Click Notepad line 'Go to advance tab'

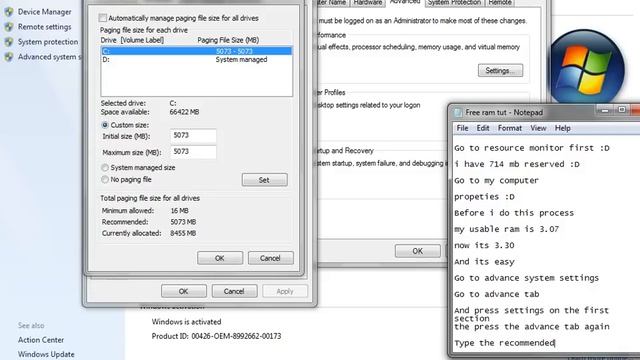497,294
